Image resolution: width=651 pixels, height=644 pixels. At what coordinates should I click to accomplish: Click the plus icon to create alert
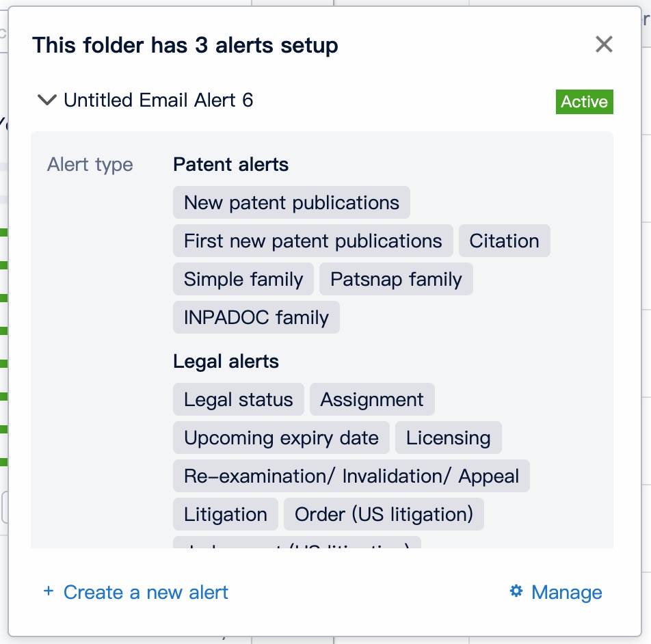(x=49, y=591)
